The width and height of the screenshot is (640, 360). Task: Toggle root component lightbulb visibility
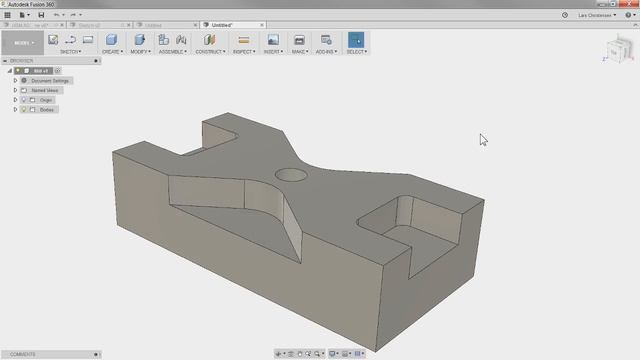(x=18, y=71)
